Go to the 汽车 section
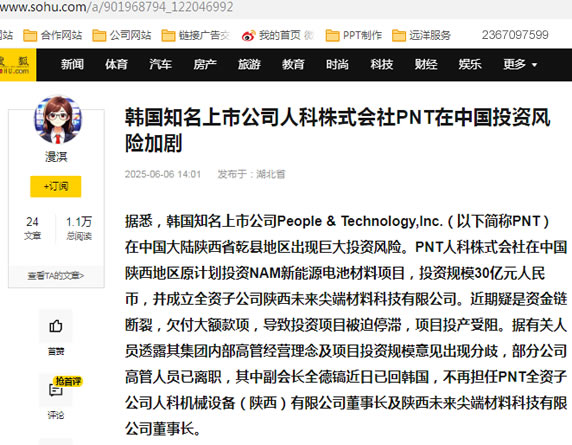 click(x=161, y=65)
